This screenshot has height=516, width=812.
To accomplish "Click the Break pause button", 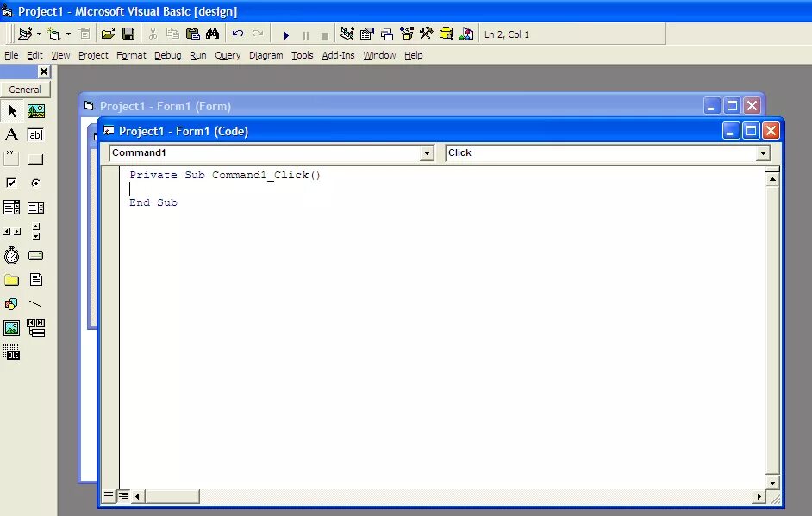I will [305, 35].
